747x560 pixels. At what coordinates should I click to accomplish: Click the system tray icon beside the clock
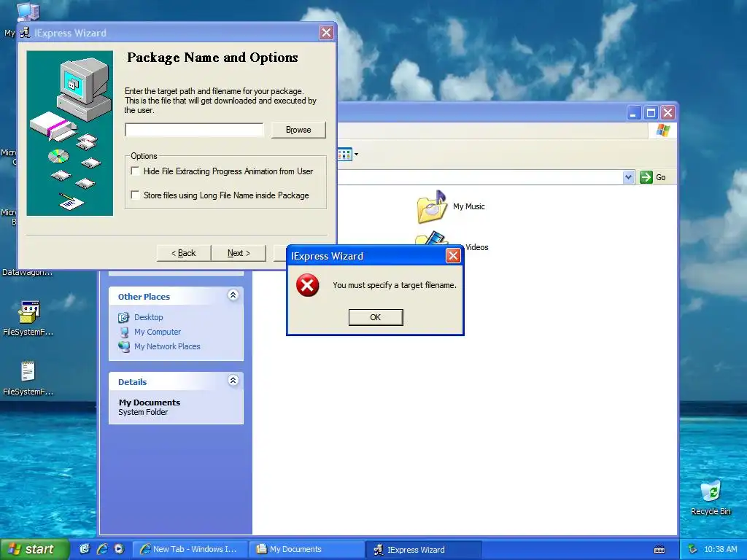click(x=693, y=549)
